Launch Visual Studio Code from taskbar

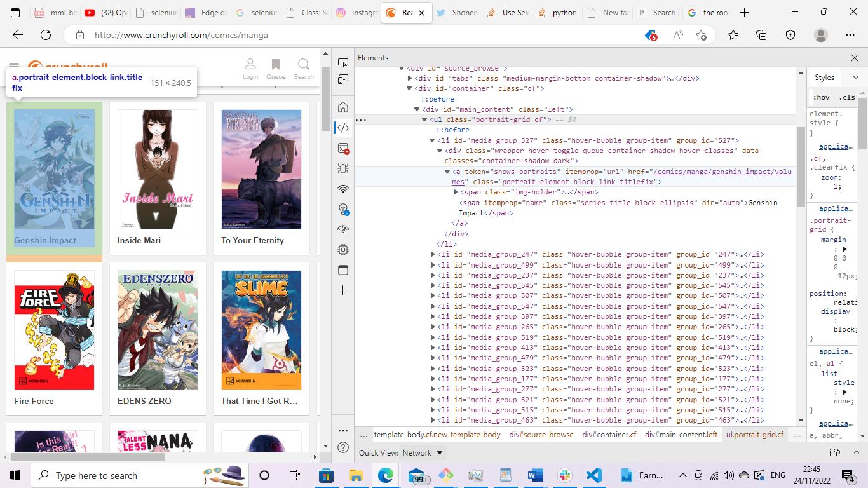tap(594, 475)
